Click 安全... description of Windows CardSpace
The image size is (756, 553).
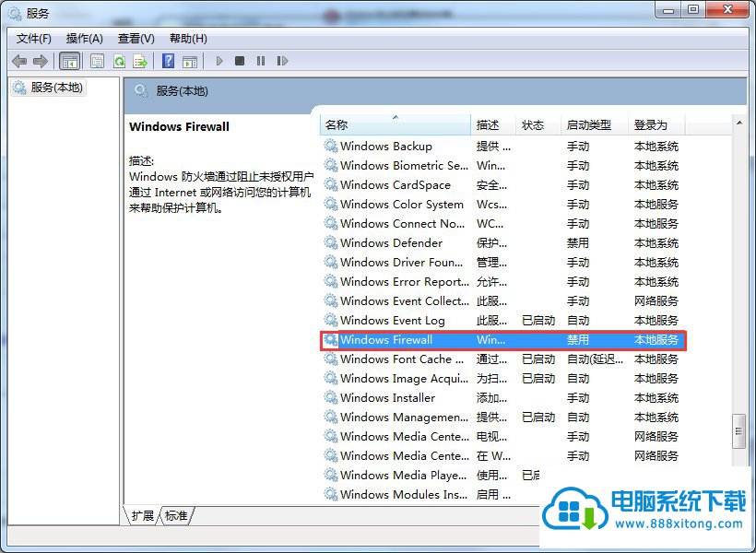click(491, 184)
